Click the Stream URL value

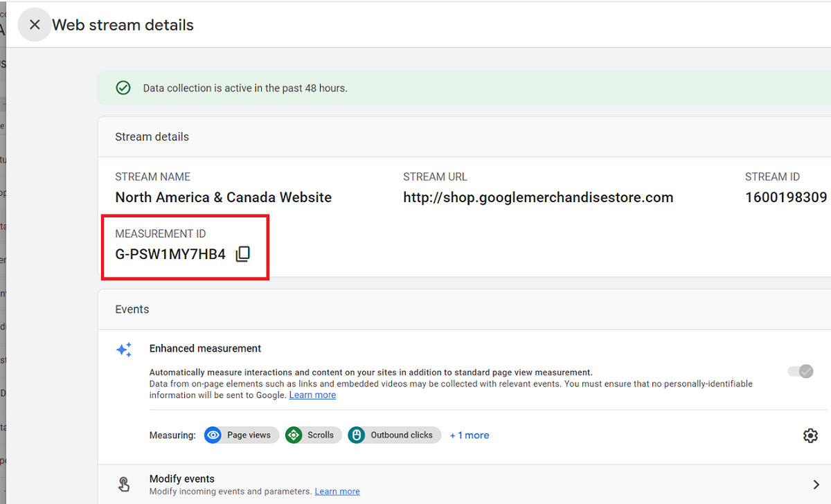538,197
